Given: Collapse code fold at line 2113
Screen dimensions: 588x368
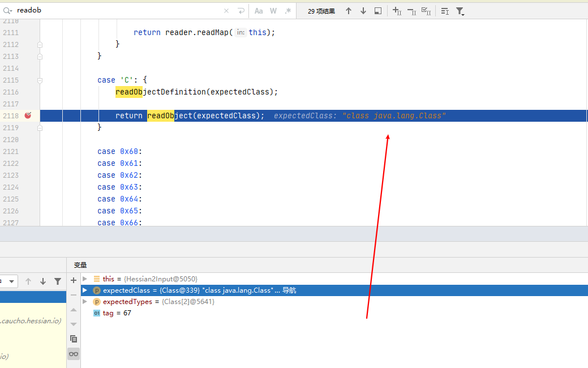Looking at the screenshot, I should pos(40,57).
